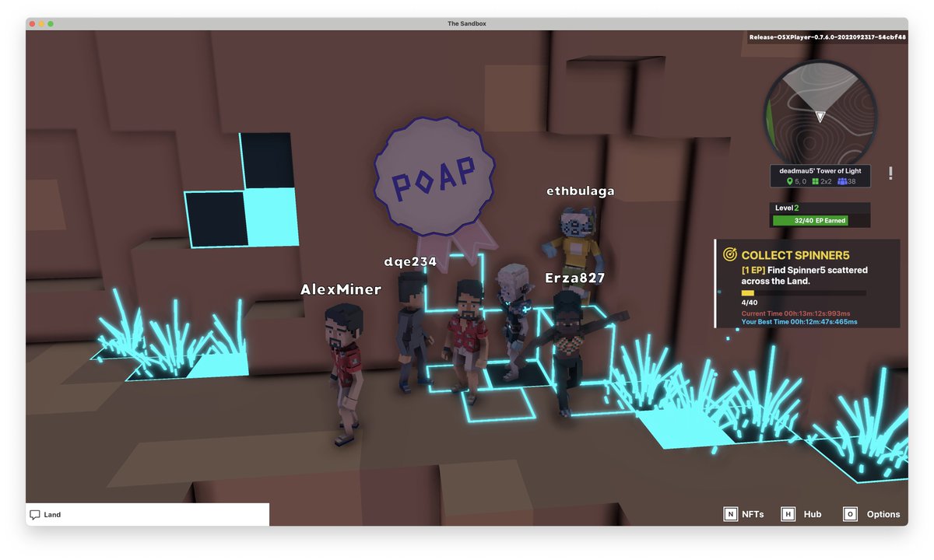Image resolution: width=934 pixels, height=560 pixels.
Task: Click the yellow target quest icon
Action: [730, 254]
